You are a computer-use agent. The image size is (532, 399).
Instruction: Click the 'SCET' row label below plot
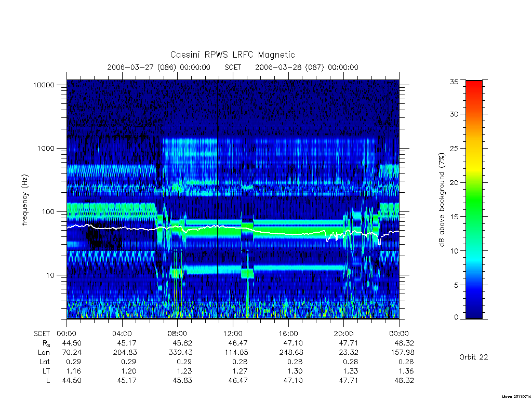42,334
